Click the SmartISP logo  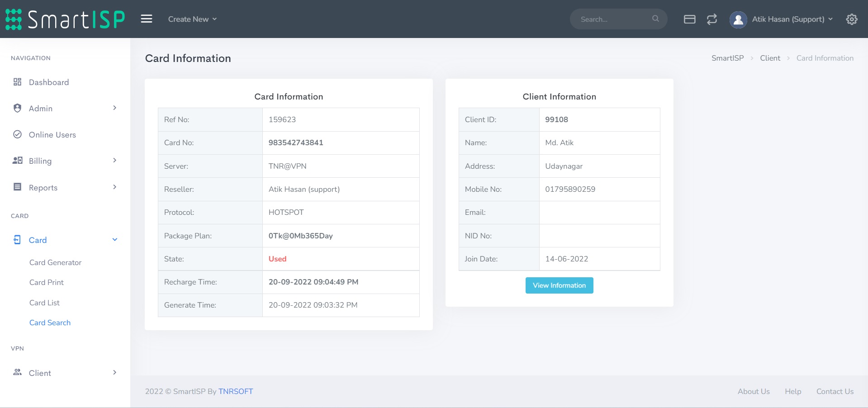[65, 19]
